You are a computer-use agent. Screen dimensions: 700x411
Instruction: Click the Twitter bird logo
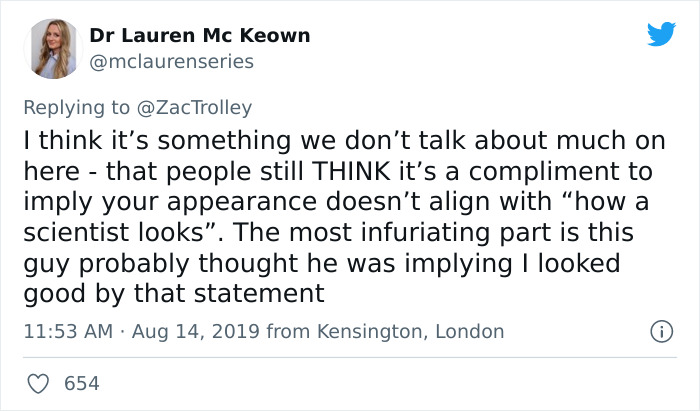pyautogui.click(x=660, y=34)
